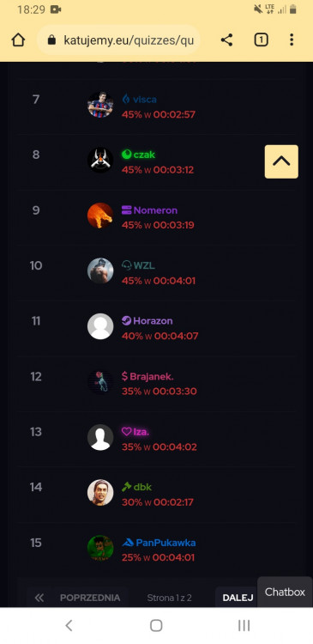
Task: Click the server icon beside Nomeron
Action: coord(126,210)
